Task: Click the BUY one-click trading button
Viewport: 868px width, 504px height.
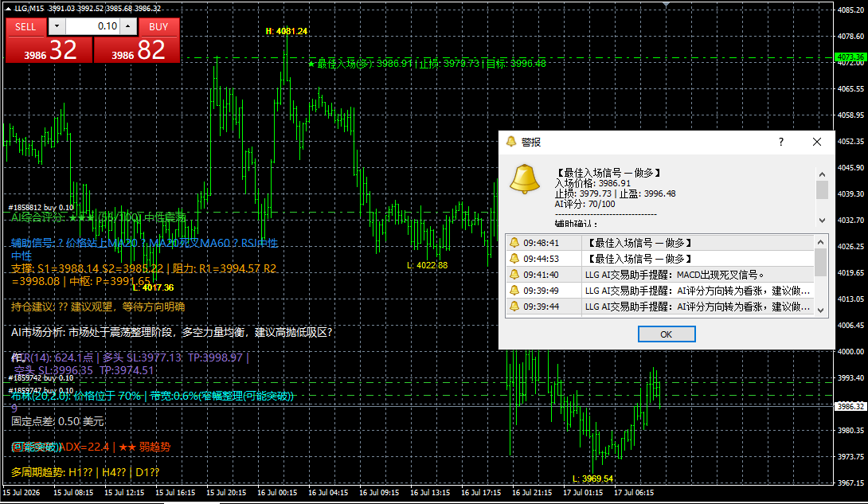Action: [x=158, y=27]
